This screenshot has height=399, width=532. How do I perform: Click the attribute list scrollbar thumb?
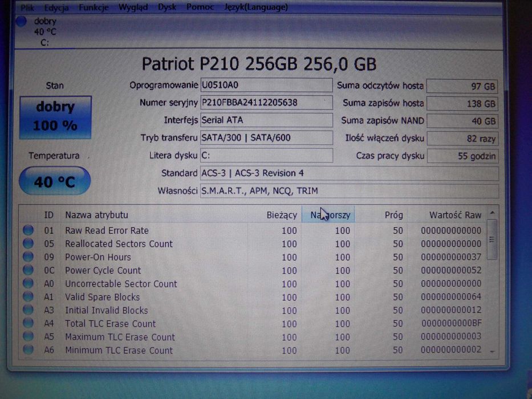click(x=492, y=239)
